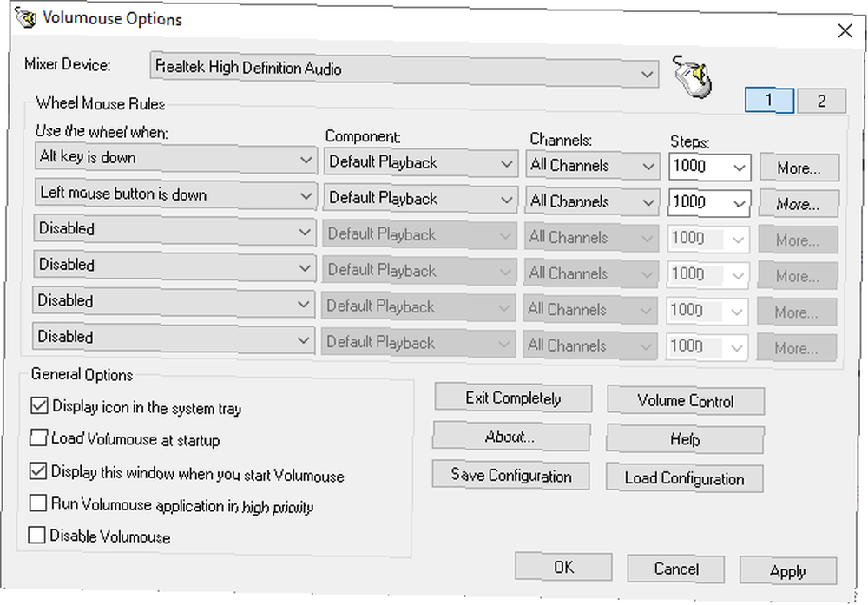Click Load Configuration
The image size is (868, 605).
tap(685, 478)
